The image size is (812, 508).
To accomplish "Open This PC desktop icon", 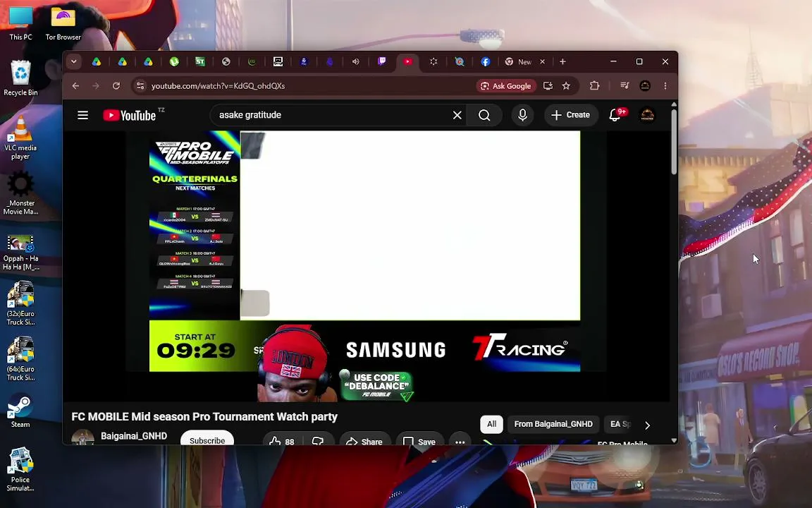I will [x=20, y=23].
